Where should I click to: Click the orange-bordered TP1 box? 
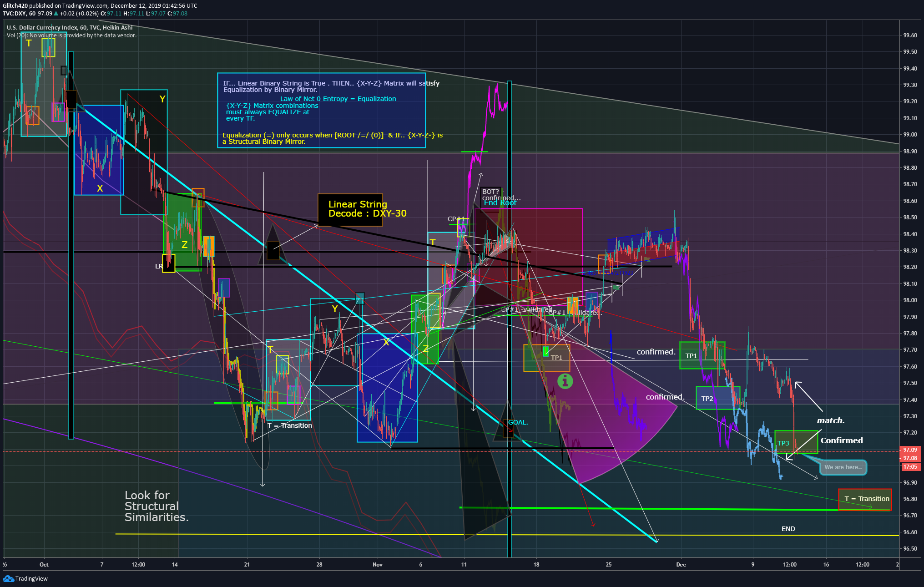click(546, 358)
